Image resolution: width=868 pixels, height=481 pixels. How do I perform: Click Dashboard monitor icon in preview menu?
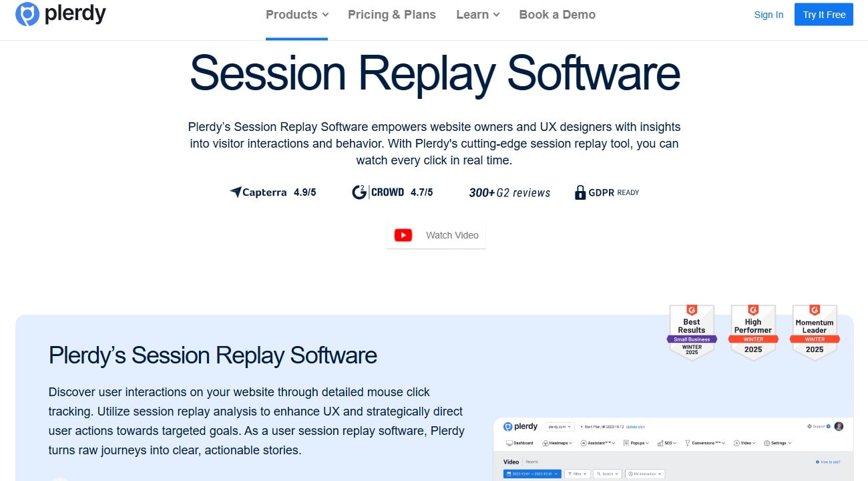point(509,443)
